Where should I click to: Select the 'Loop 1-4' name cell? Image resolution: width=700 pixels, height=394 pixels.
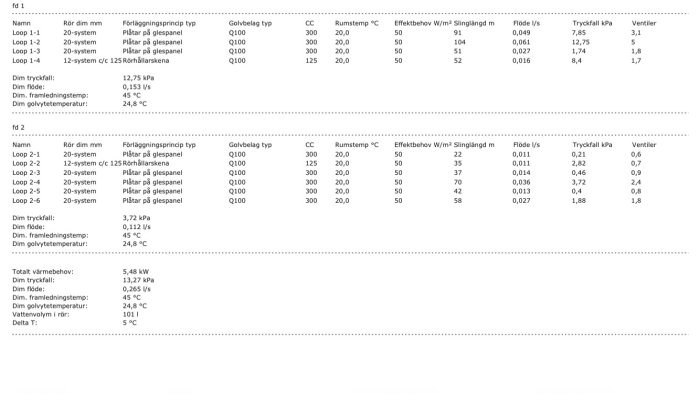click(26, 61)
